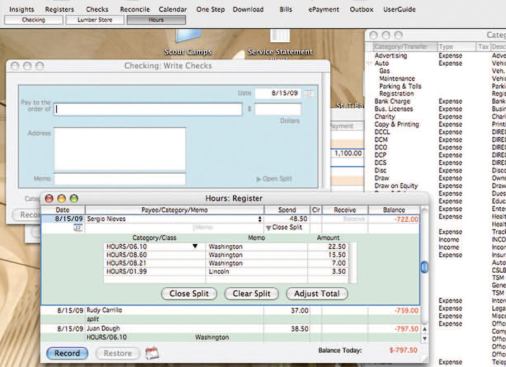
Task: Switch to the Hours account tab
Action: click(156, 20)
